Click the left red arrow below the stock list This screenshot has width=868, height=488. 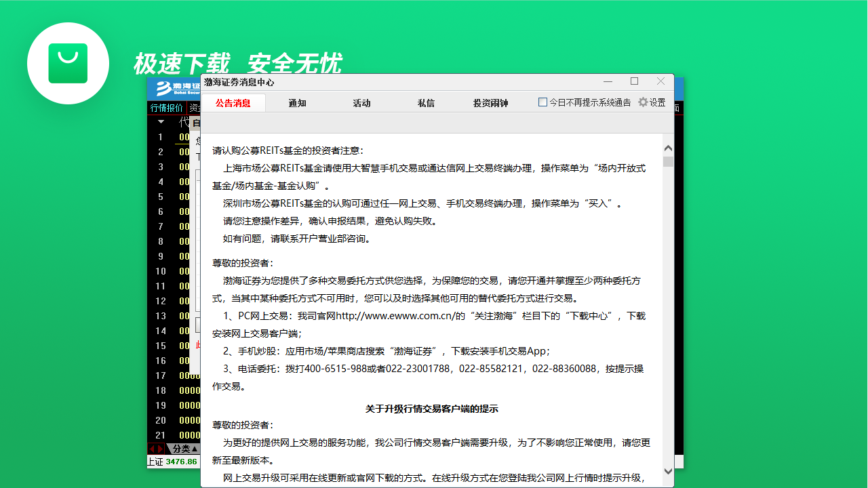[x=152, y=449]
